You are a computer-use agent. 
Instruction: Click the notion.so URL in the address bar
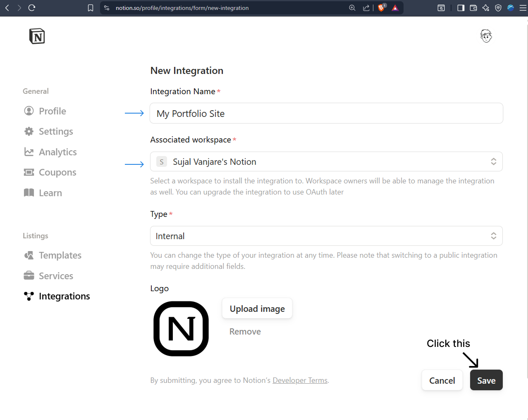click(x=182, y=8)
